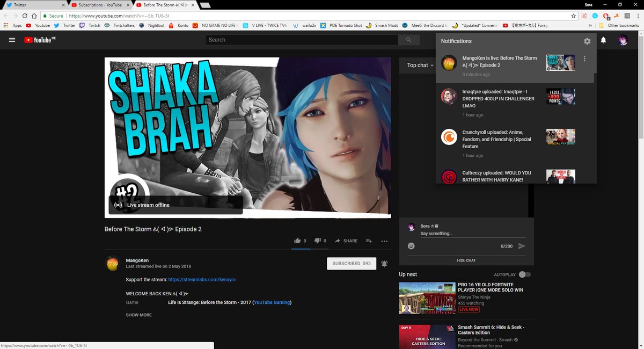Open options for MangoKen live notification
Screen dimensions: 644x349
point(585,59)
